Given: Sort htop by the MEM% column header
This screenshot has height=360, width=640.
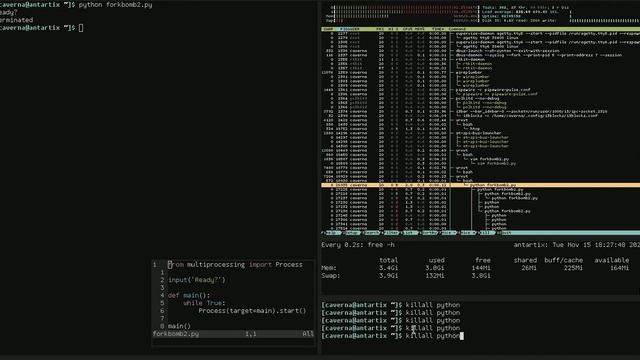Looking at the screenshot, I should [x=420, y=29].
